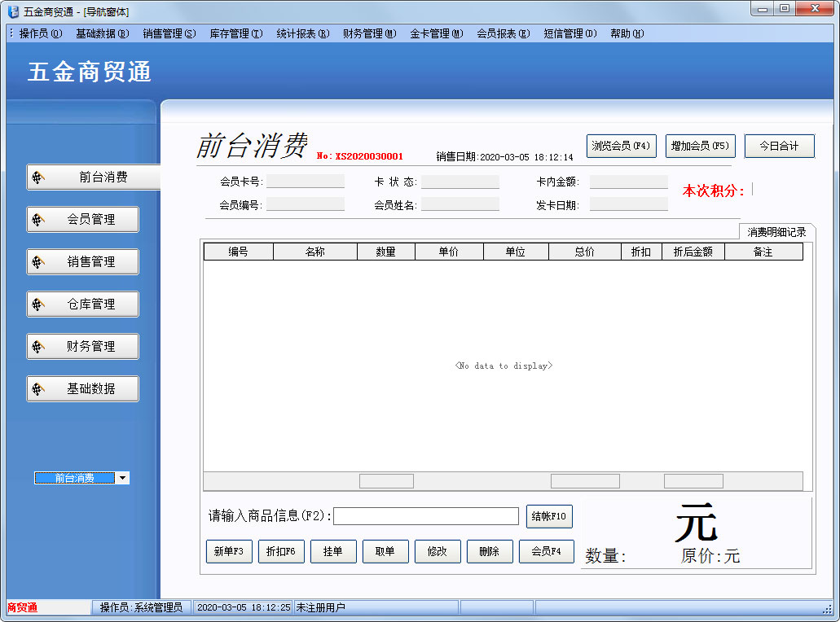This screenshot has height=622, width=840.
Task: Click the icon on the 会员管理 sidebar button
Action: point(37,220)
